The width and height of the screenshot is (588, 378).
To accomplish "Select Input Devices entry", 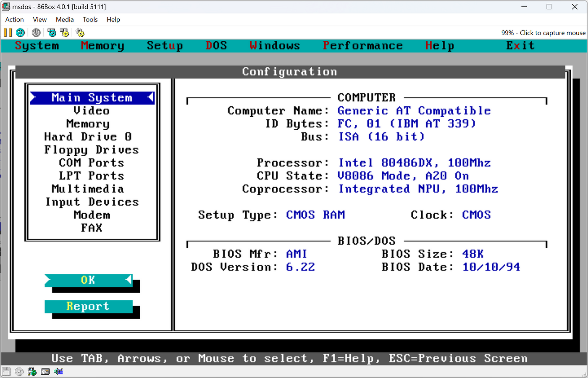I will pyautogui.click(x=92, y=202).
